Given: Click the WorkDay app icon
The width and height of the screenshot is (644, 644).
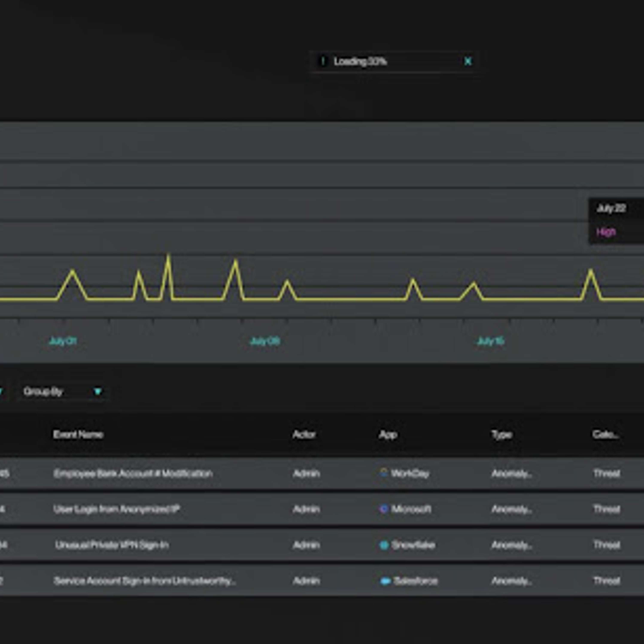Looking at the screenshot, I should pos(384,473).
